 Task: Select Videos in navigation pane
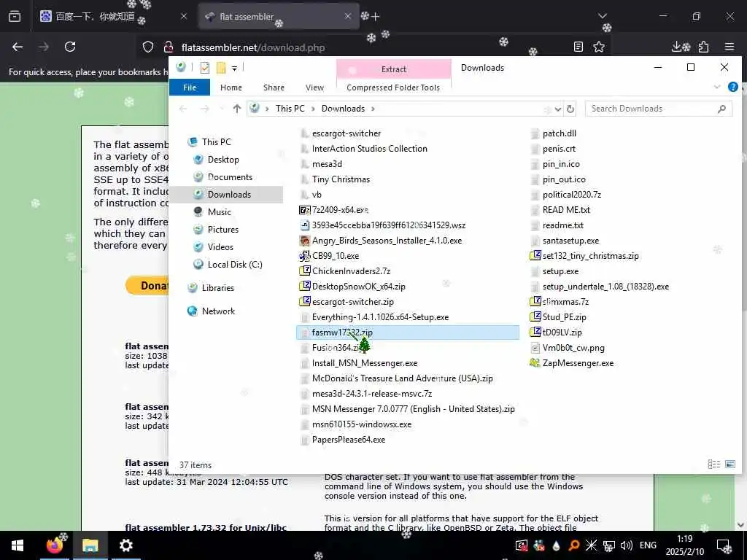pos(220,247)
